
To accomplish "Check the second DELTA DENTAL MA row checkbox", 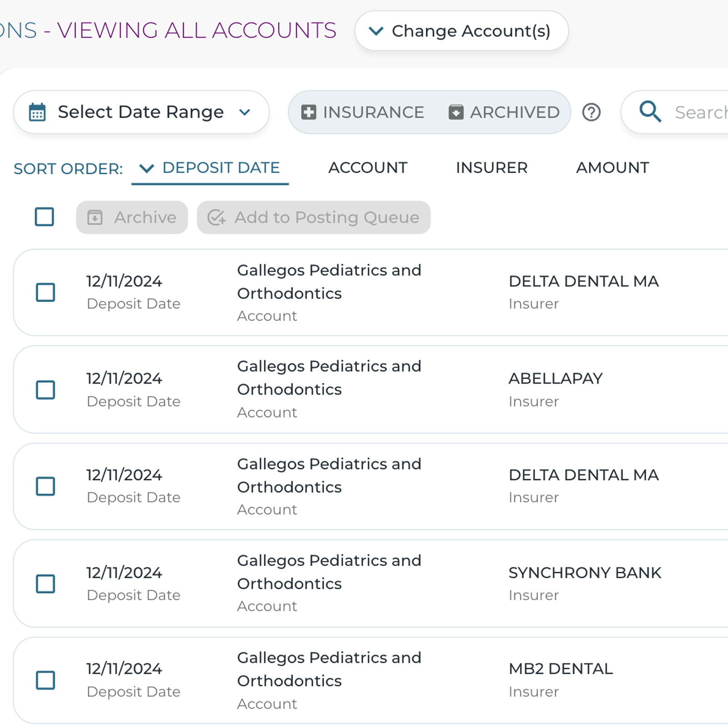I will pyautogui.click(x=45, y=486).
